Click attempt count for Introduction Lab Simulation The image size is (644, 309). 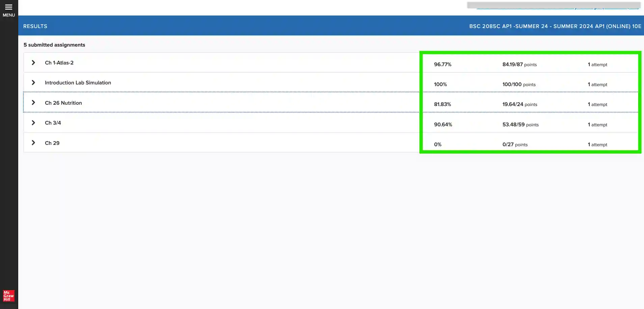[597, 84]
